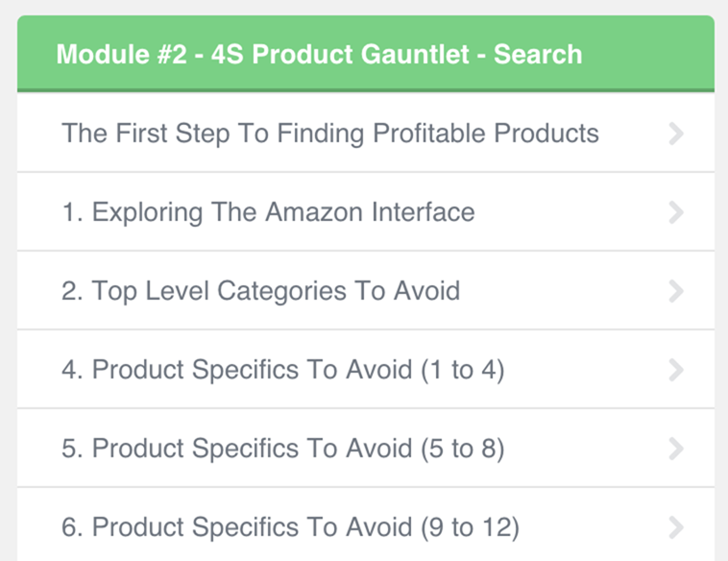Viewport: 728px width, 561px height.
Task: Click the '(5 to 8)' range text
Action: pyautogui.click(x=462, y=449)
